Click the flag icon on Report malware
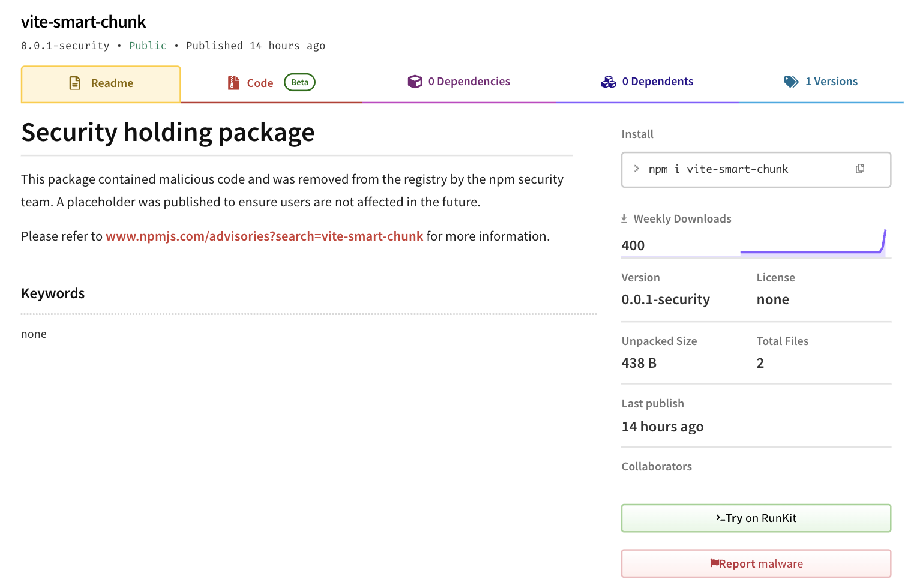The image size is (905, 588). [x=714, y=563]
